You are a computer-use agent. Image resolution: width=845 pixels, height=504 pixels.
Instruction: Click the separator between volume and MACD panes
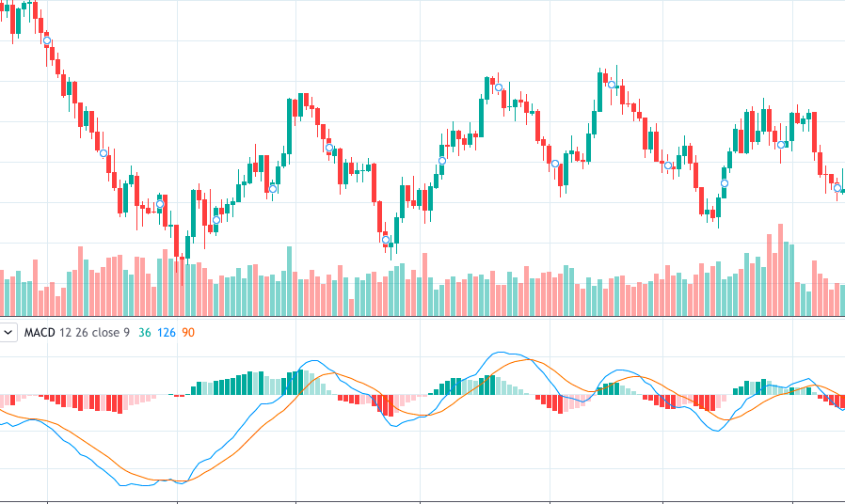click(422, 317)
